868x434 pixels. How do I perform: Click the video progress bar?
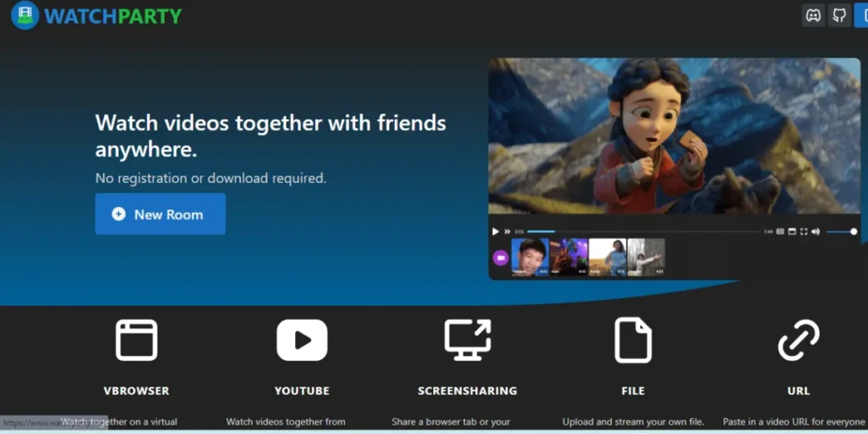click(x=644, y=231)
